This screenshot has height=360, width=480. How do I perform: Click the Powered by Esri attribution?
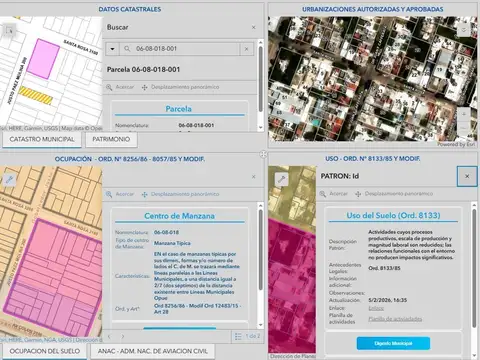coord(456,144)
